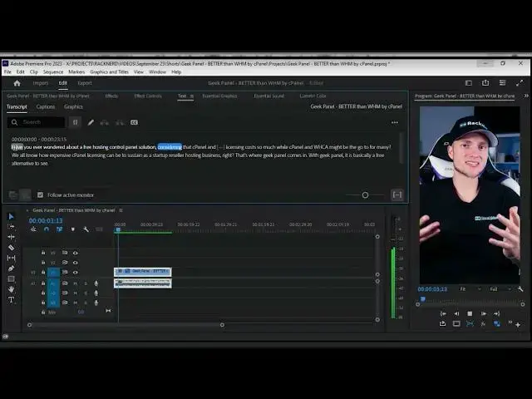Hide video track V1 with eye icon
Viewport: 532px width, 399px height.
point(75,273)
